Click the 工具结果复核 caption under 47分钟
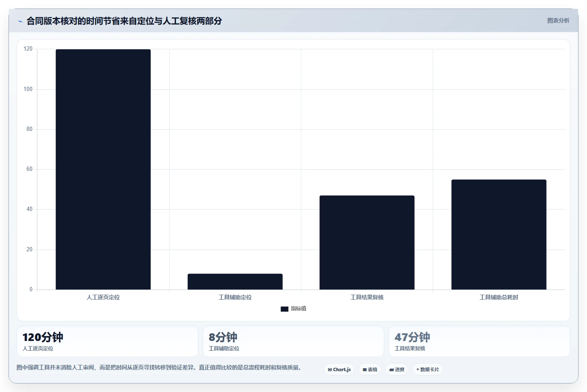This screenshot has width=587, height=392. tap(410, 348)
